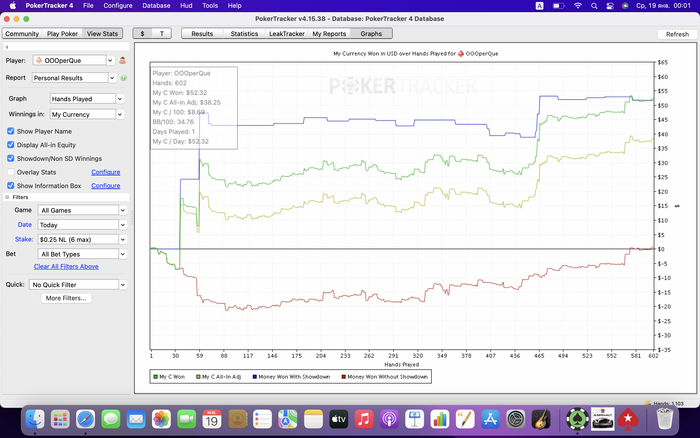This screenshot has width=700, height=438.
Task: Open Apple TV from the dock
Action: pyautogui.click(x=338, y=419)
